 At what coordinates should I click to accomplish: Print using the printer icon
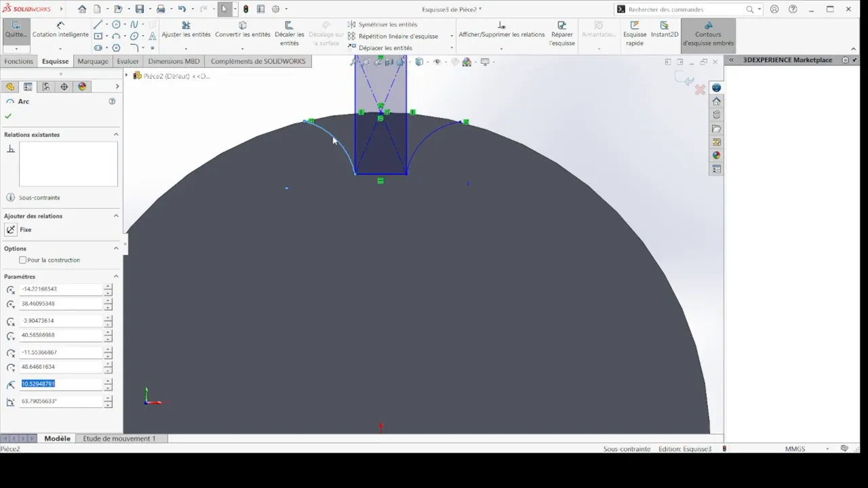click(x=161, y=9)
